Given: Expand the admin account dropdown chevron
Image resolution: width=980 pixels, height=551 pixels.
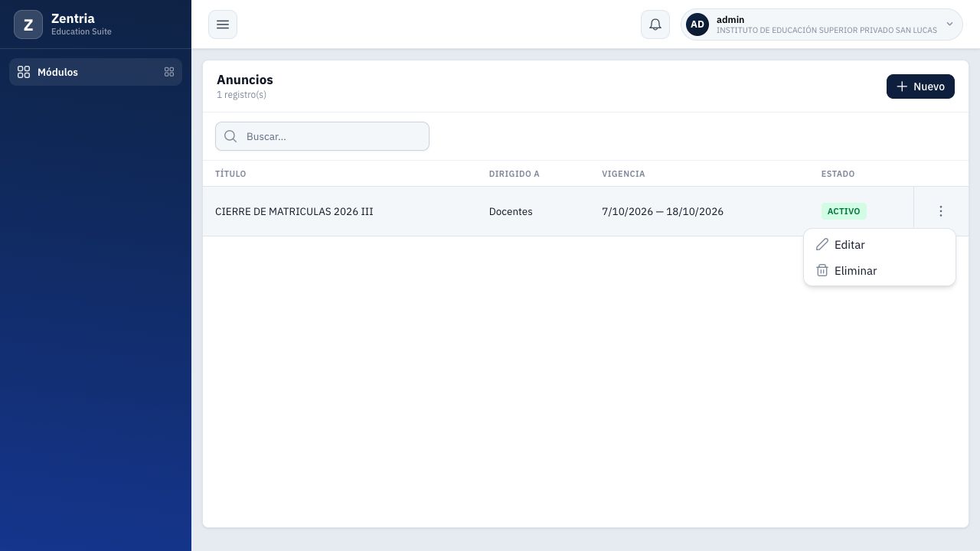Looking at the screenshot, I should click(949, 24).
